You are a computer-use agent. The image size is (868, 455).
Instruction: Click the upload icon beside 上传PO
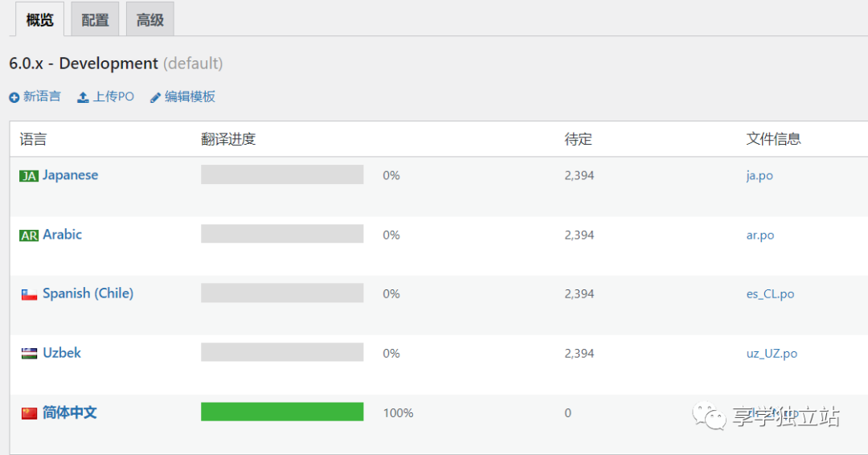coord(83,97)
